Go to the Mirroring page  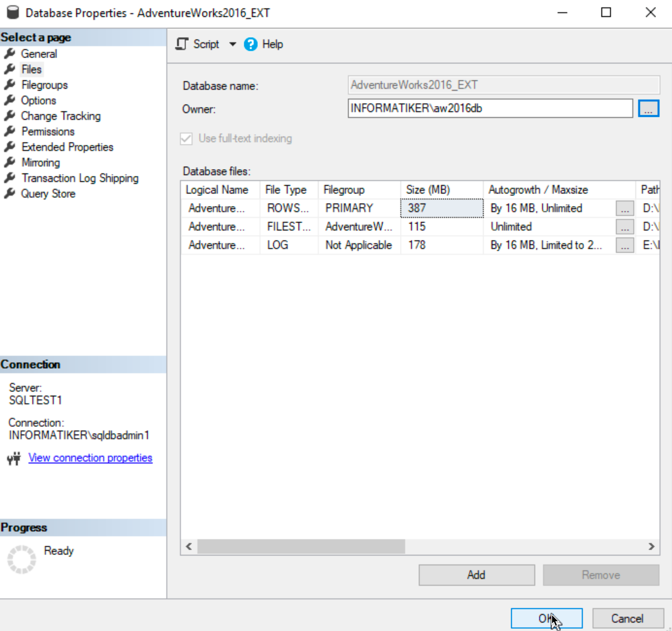[x=41, y=162]
